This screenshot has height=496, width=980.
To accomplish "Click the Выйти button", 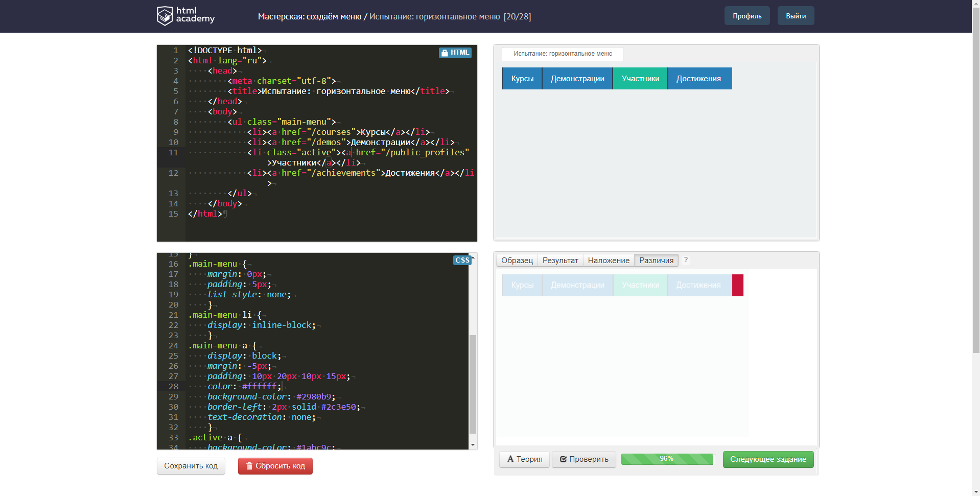I will (x=796, y=16).
